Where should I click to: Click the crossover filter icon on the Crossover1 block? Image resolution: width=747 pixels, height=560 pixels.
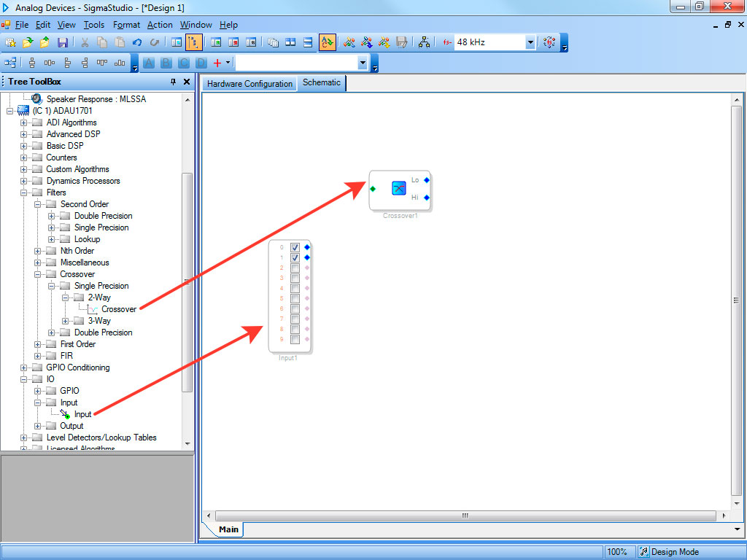tap(399, 188)
